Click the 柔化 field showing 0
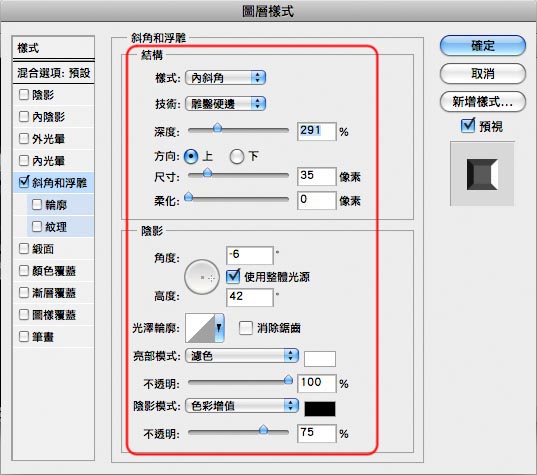Screen dimensions: 537x475 316,200
